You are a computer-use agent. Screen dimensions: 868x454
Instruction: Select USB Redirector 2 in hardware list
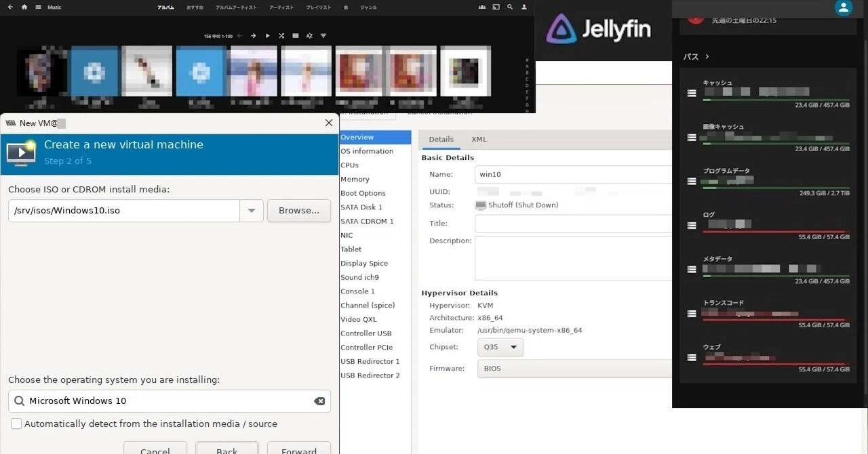pyautogui.click(x=375, y=375)
